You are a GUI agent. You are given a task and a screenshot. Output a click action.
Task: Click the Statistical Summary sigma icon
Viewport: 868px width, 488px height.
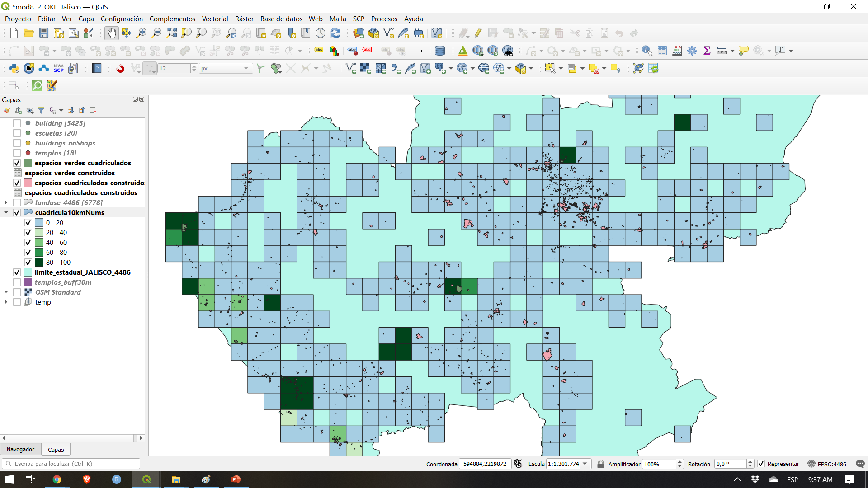[707, 51]
